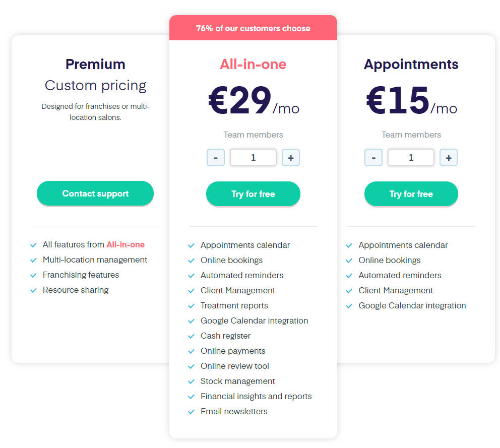Increase All-in-one team members with the plus button
This screenshot has height=448, width=500.
click(x=291, y=157)
